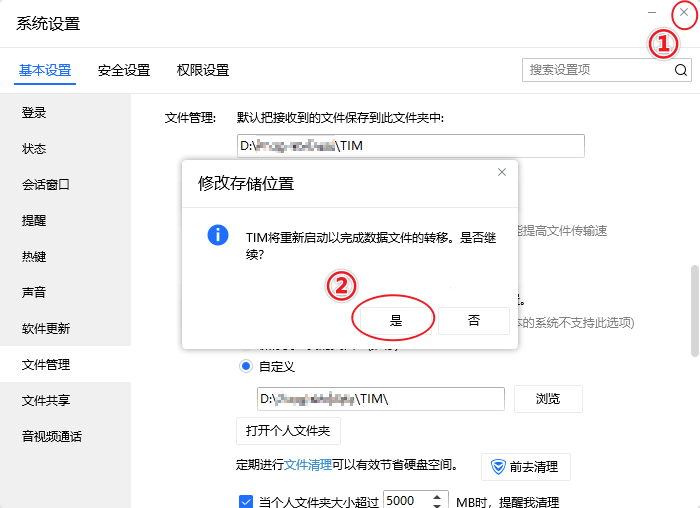Open 音视频通话 in the sidebar
Viewport: 700px width, 508px height.
pos(52,437)
